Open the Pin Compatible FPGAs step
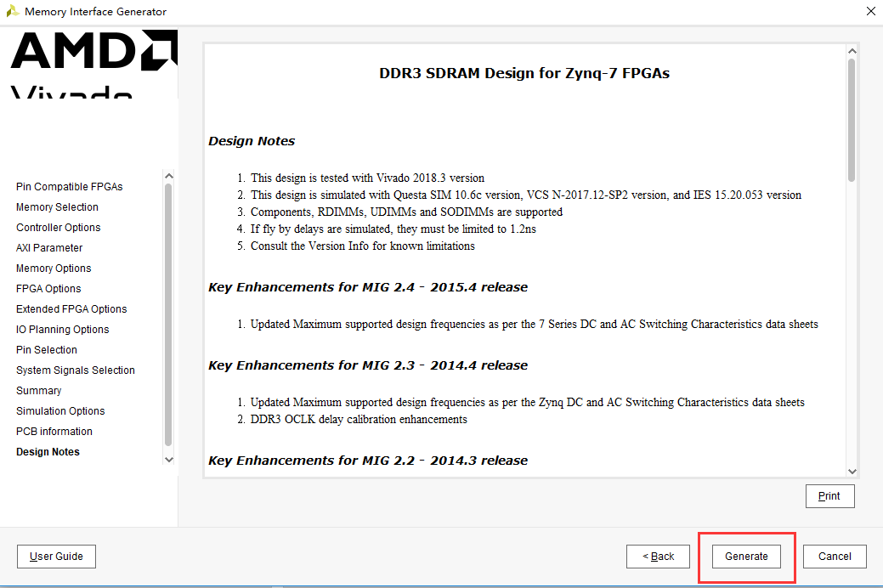 coord(70,186)
